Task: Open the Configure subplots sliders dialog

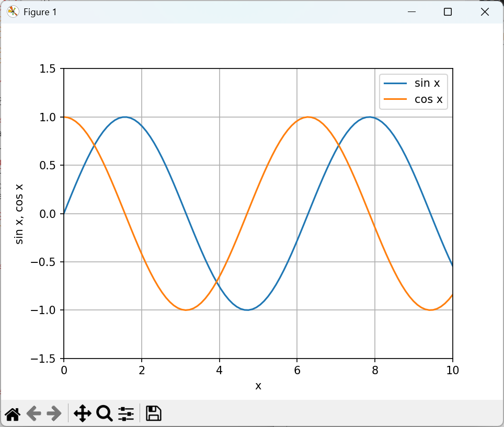Action: click(x=126, y=414)
